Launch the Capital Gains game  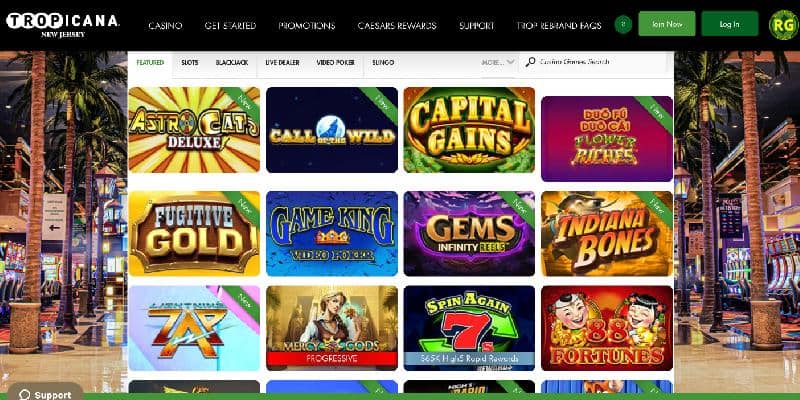click(469, 130)
